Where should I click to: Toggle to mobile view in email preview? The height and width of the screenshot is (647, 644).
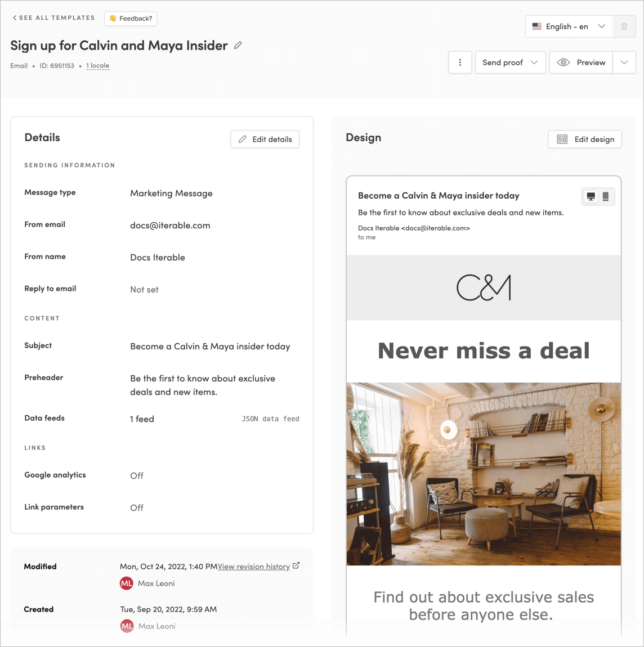tap(606, 196)
